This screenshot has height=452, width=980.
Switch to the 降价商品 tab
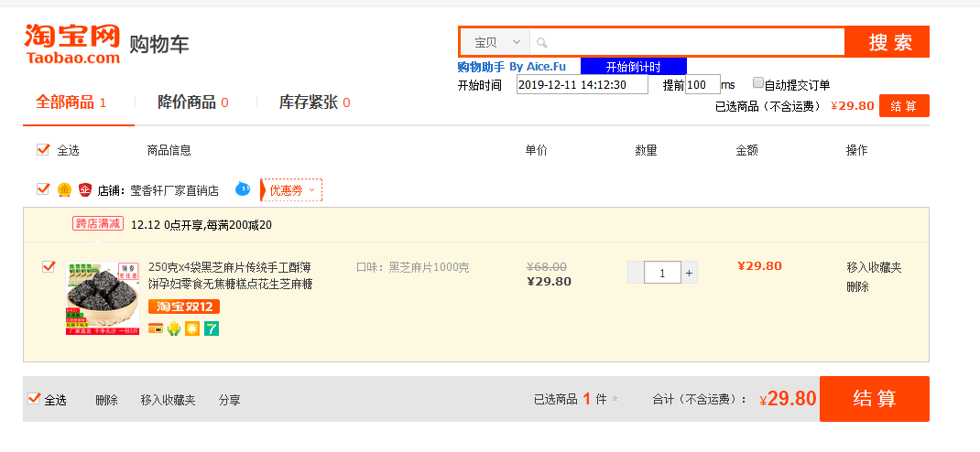pyautogui.click(x=192, y=102)
